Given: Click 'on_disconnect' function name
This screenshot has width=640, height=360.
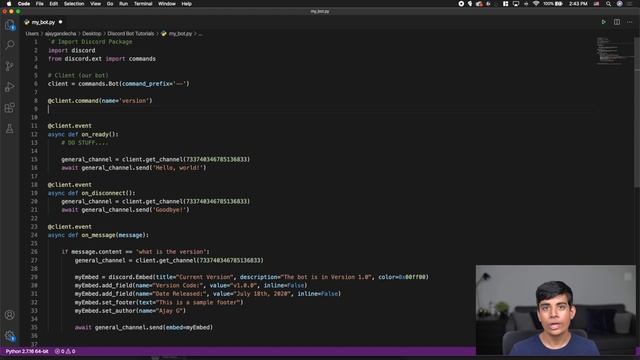Looking at the screenshot, I should click(104, 193).
